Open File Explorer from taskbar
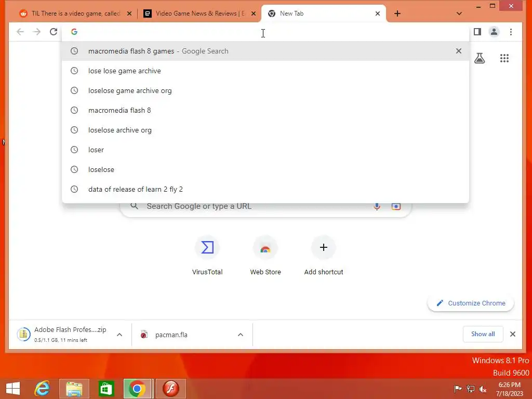The image size is (532, 399). 74,389
